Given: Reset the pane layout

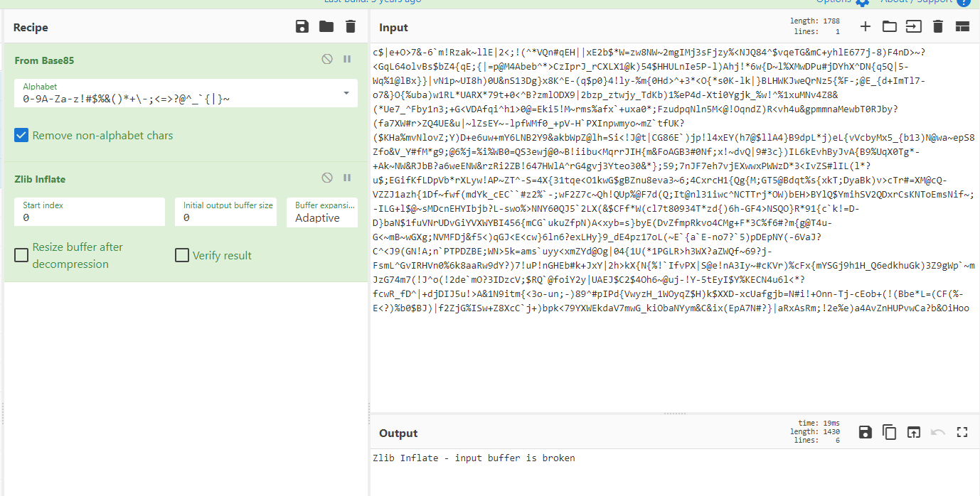Looking at the screenshot, I should [962, 27].
